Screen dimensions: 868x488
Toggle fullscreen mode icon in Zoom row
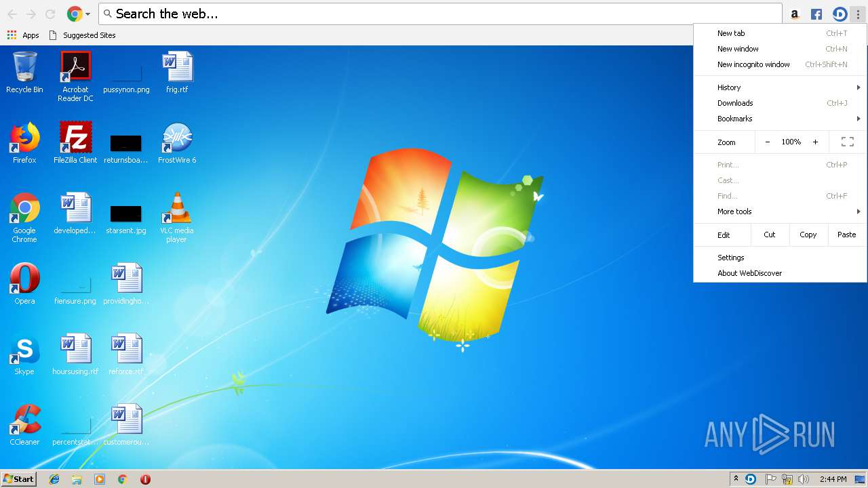[x=848, y=142]
